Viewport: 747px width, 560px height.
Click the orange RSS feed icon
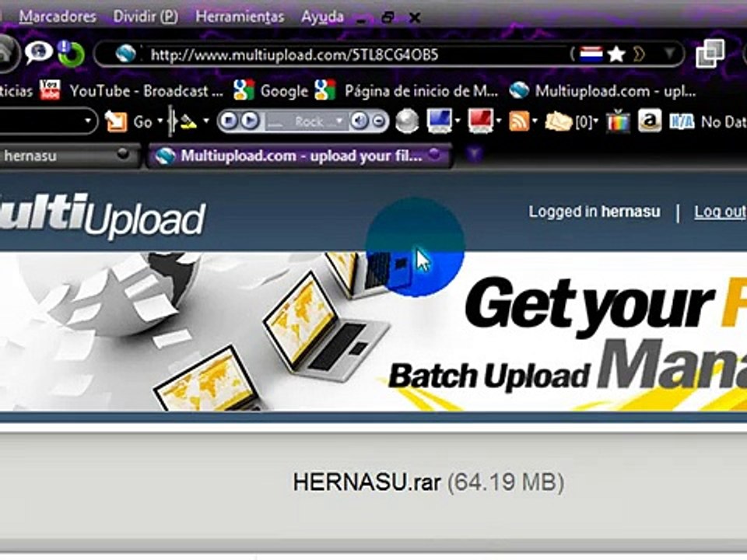(x=519, y=121)
